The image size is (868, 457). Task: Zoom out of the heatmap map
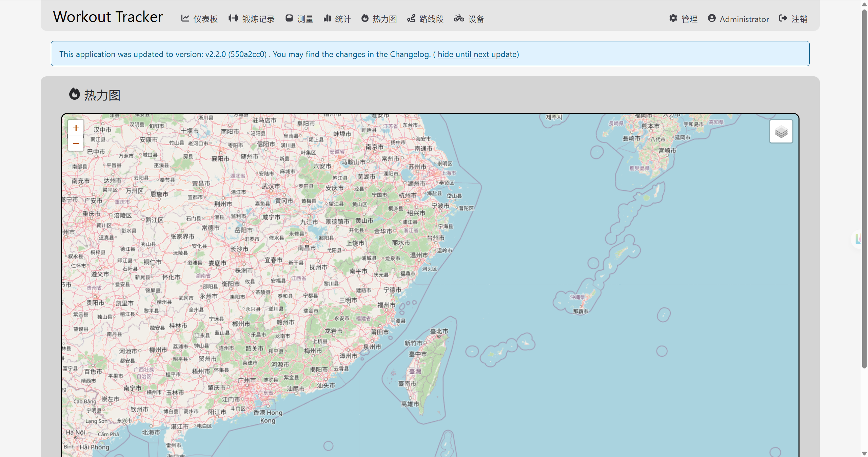(76, 143)
